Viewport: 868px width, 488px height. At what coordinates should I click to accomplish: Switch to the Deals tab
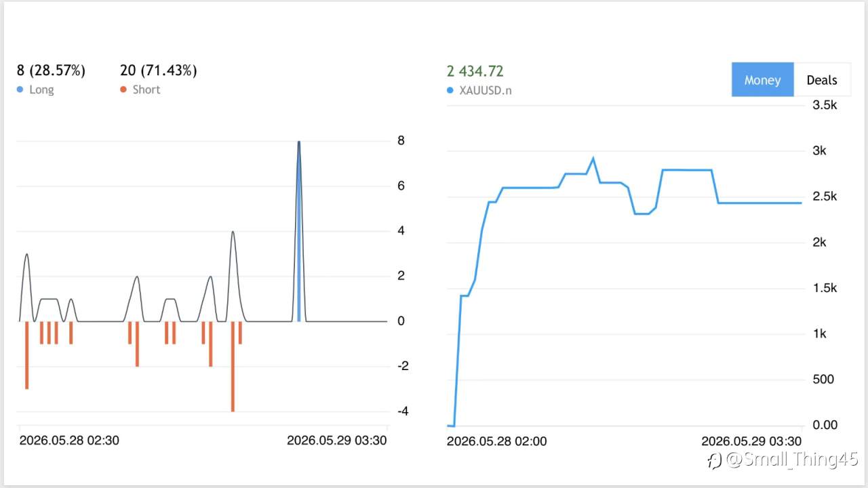coord(822,79)
